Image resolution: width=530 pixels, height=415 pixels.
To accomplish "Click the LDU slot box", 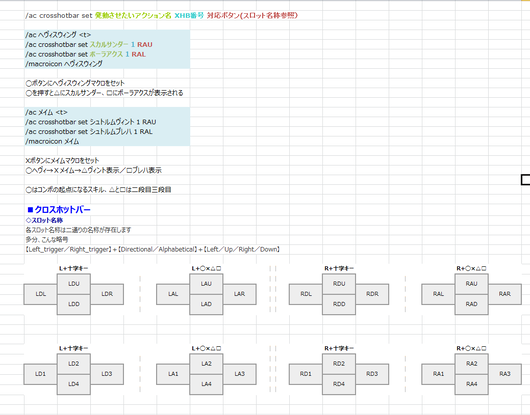I will pos(74,284).
